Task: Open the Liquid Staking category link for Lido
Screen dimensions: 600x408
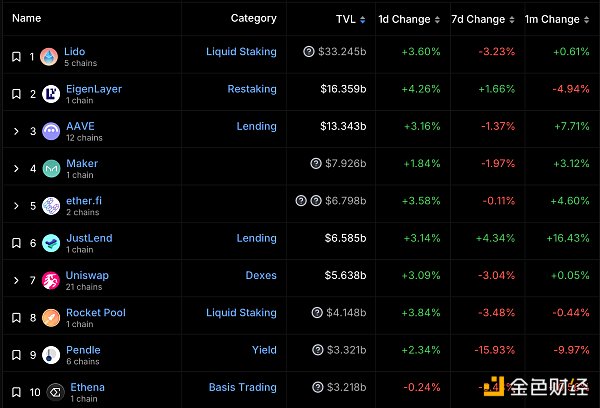Action: coord(241,52)
